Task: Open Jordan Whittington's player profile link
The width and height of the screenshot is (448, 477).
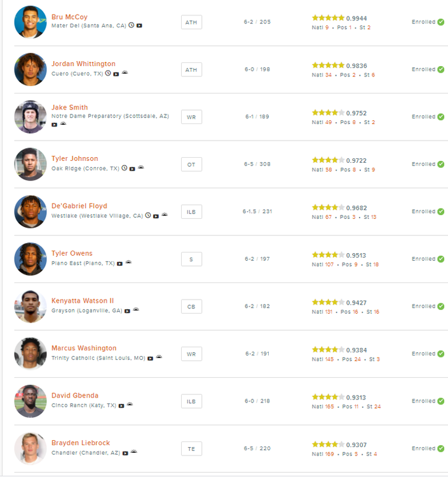Action: (83, 64)
